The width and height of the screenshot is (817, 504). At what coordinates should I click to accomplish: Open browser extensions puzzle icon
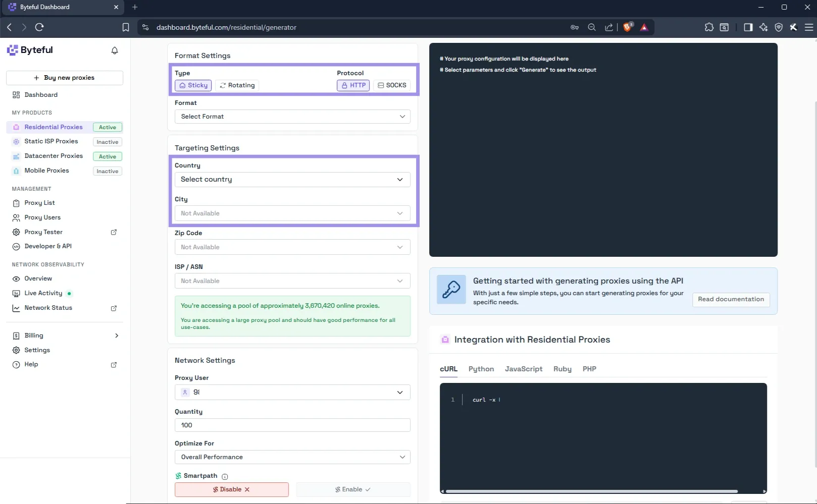(709, 27)
